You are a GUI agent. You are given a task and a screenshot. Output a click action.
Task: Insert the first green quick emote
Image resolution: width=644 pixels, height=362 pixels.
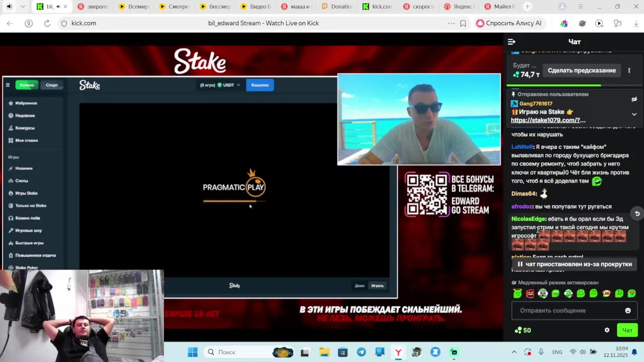[517, 294]
